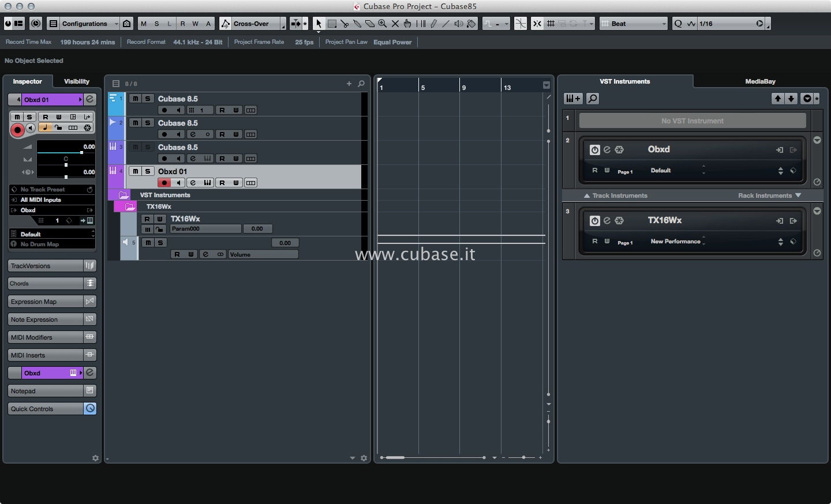Click the Param000 automation parameter field
Image resolution: width=831 pixels, height=504 pixels.
click(205, 229)
